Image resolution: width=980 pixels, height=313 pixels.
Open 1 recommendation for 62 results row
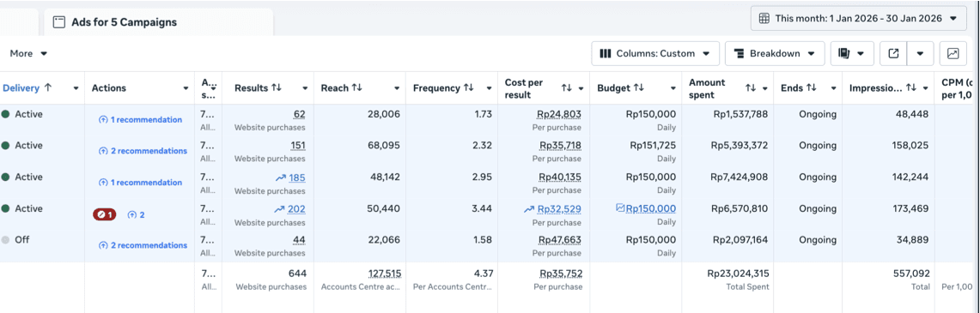[x=141, y=120]
